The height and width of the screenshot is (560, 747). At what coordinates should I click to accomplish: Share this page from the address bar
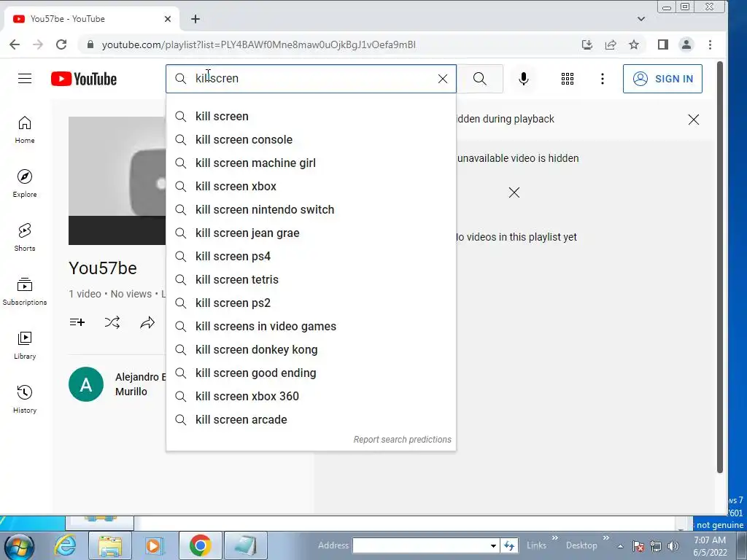pos(611,44)
